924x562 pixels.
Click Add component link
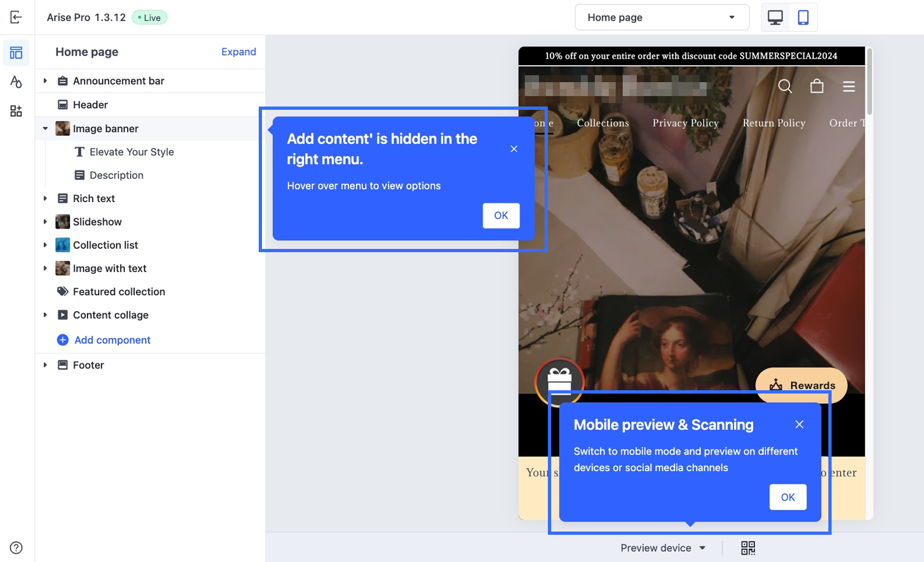(113, 340)
